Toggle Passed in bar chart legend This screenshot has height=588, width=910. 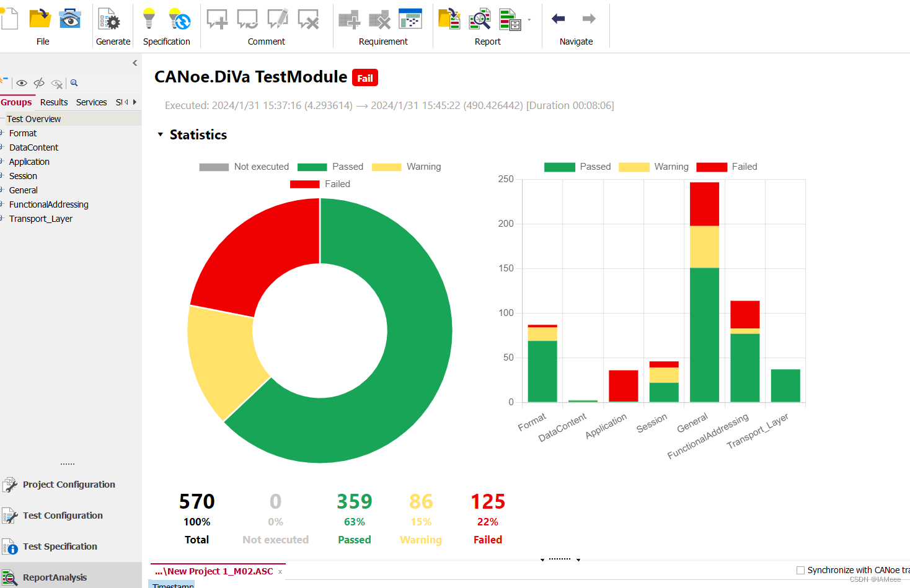[x=577, y=167]
